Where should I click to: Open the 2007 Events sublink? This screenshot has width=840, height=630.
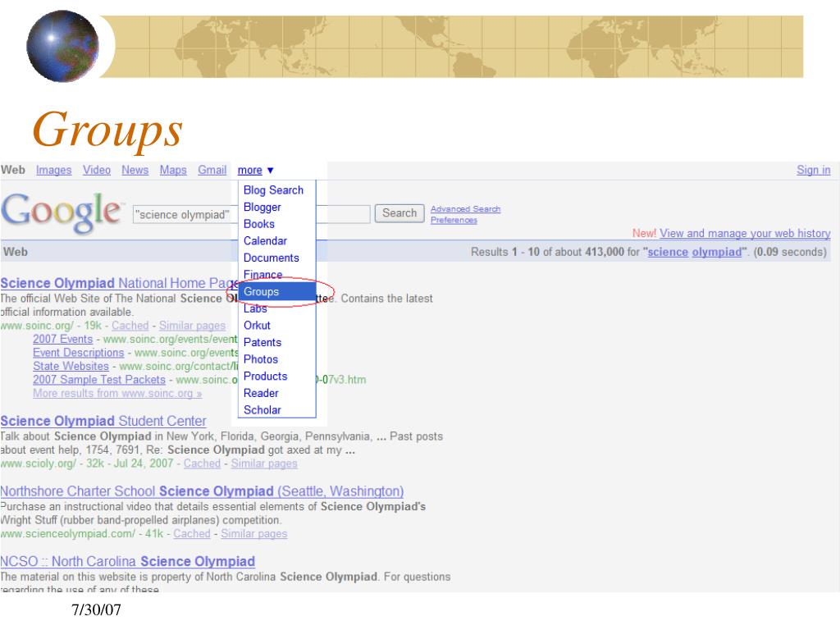(62, 339)
